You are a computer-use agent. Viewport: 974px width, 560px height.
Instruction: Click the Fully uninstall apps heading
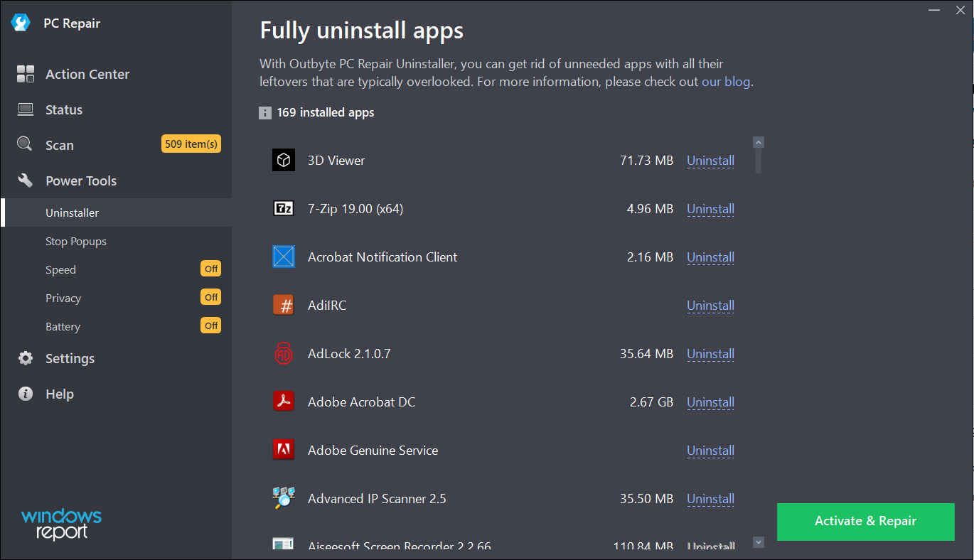[362, 31]
